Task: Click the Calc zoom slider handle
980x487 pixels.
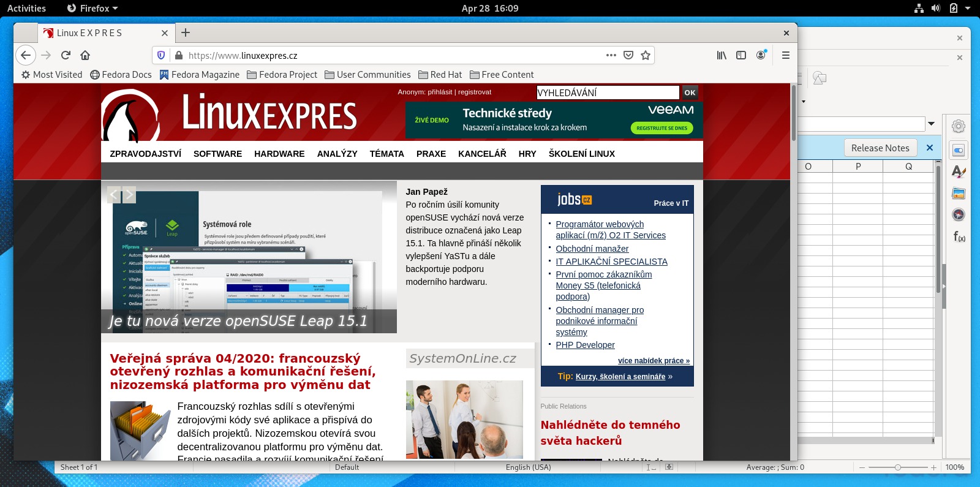Action: point(897,467)
